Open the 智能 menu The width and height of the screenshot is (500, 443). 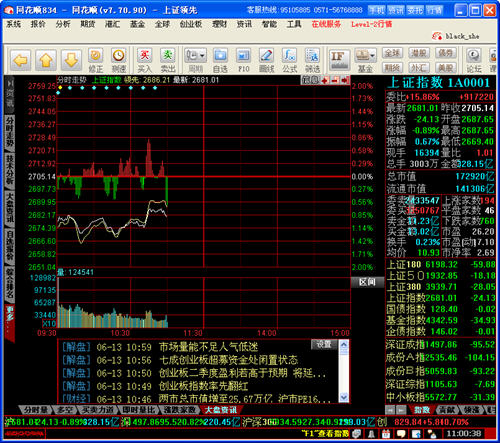tap(269, 24)
